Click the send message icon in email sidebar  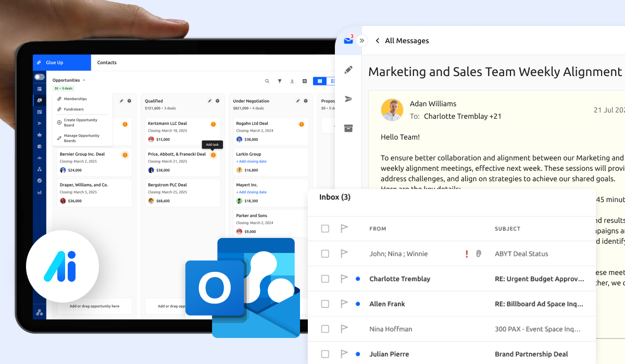pos(348,99)
